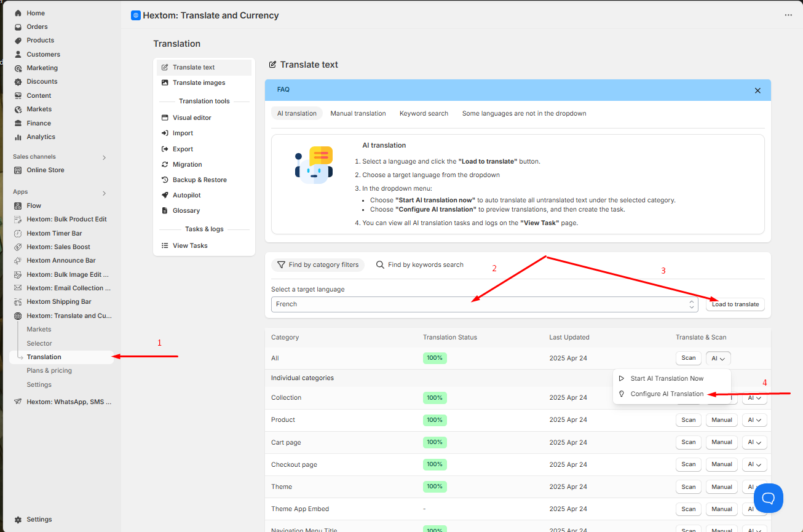
Task: Open AI dropdown in Checkout page row
Action: [x=754, y=464]
